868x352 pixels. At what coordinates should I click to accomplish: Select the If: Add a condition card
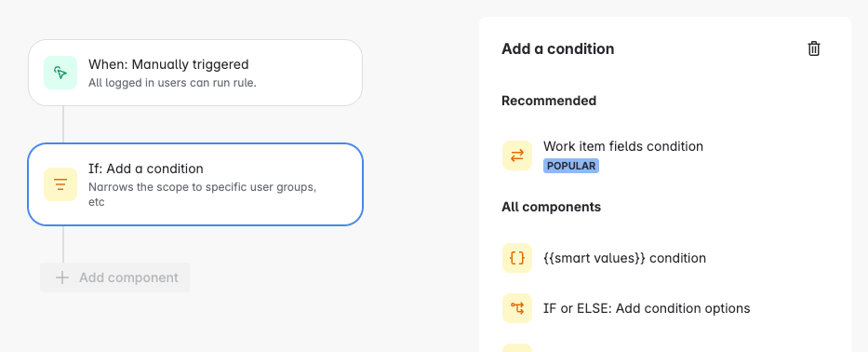pos(195,184)
